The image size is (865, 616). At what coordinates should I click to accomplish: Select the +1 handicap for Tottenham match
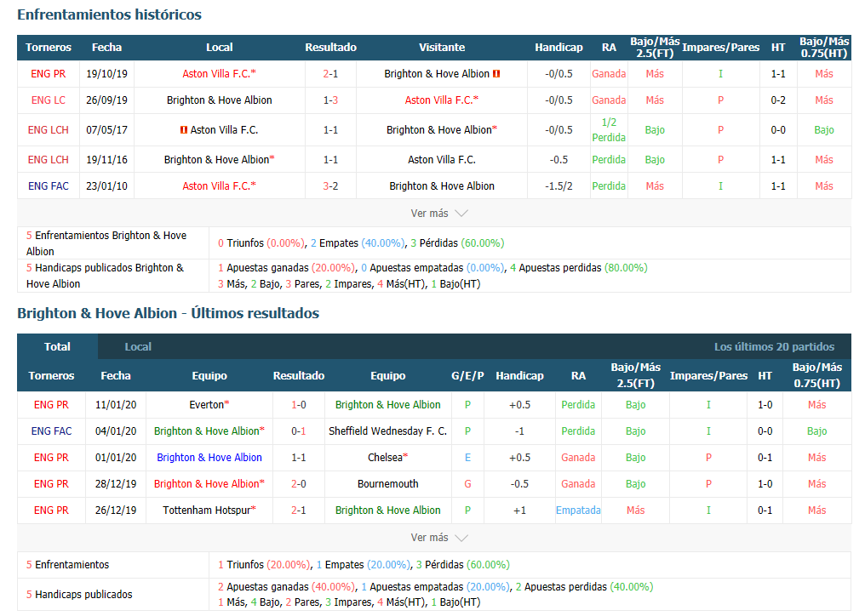point(519,510)
